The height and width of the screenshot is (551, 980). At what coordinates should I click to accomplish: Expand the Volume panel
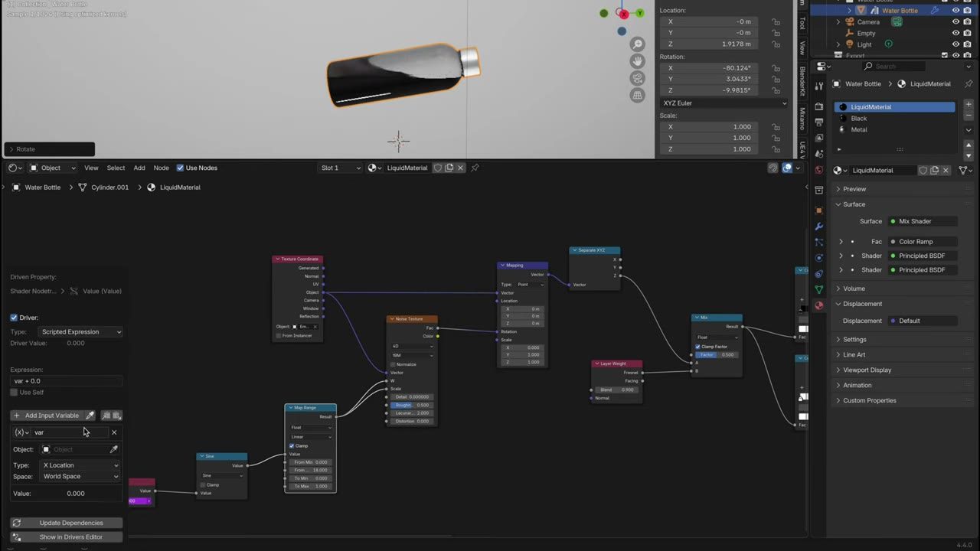pos(854,289)
